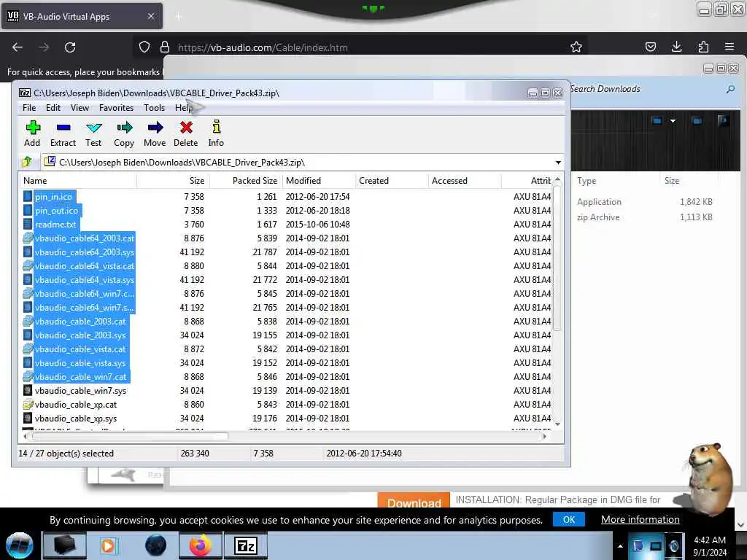Screen dimensions: 747x560
Task: Click the Move toolbar icon
Action: click(x=155, y=133)
